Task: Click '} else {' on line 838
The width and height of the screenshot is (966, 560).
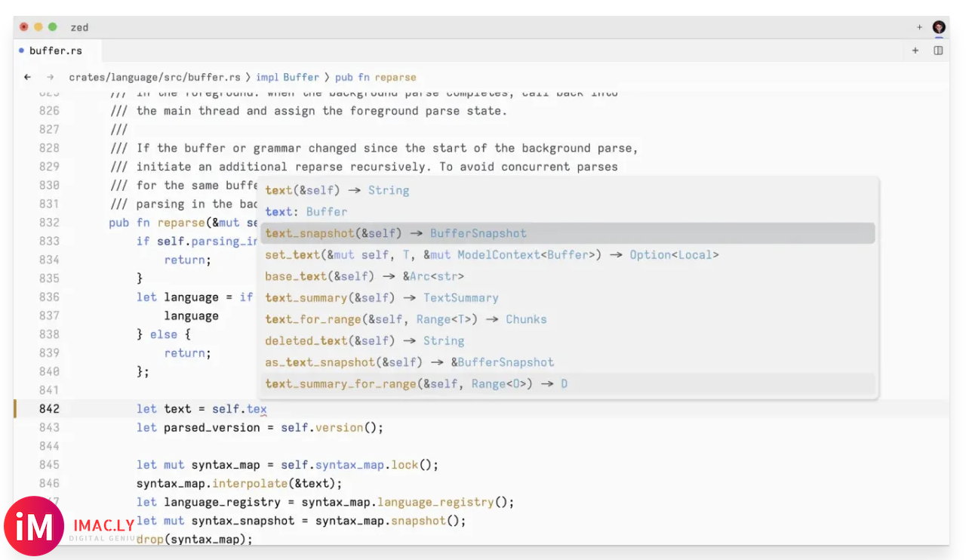Action: pos(164,334)
